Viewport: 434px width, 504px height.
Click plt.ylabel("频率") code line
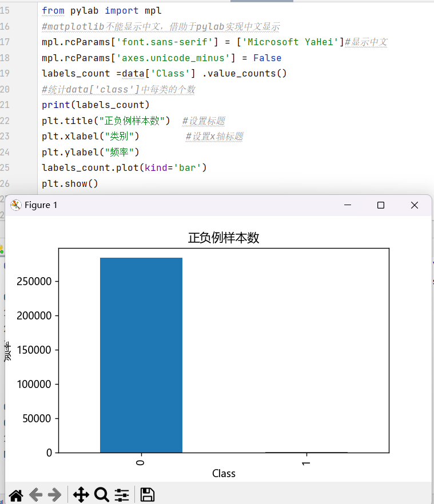pos(90,152)
